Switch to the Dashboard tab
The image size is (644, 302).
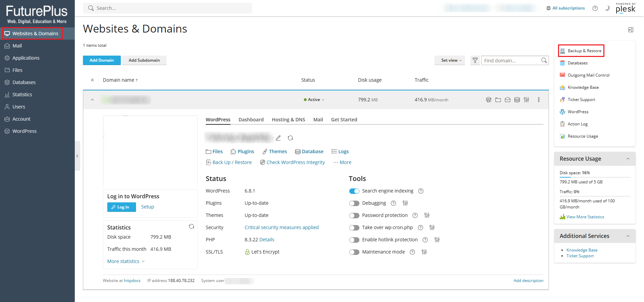coord(251,120)
